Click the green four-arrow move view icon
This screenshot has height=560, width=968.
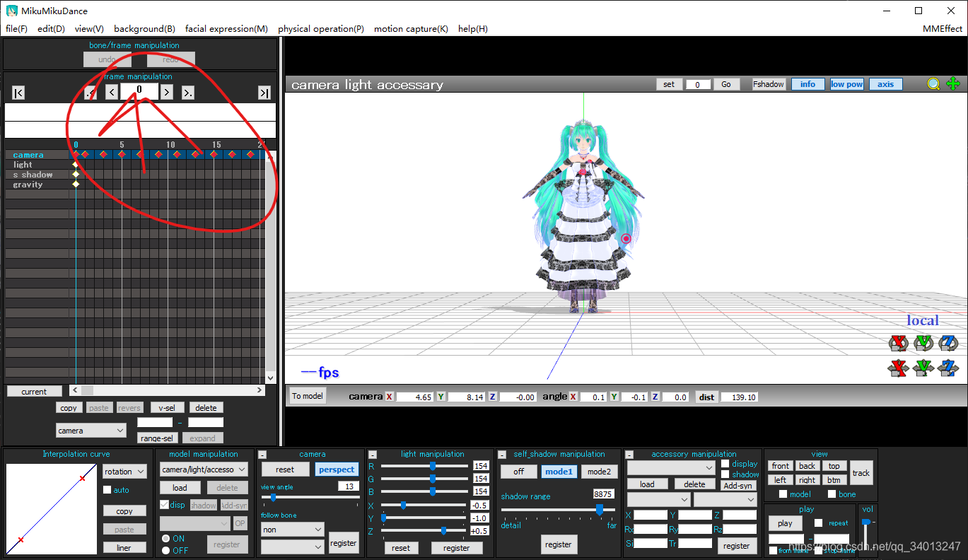coord(953,84)
